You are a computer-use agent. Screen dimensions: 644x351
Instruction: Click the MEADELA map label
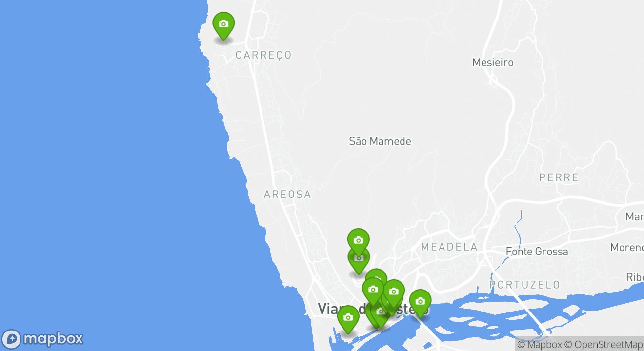[449, 247]
